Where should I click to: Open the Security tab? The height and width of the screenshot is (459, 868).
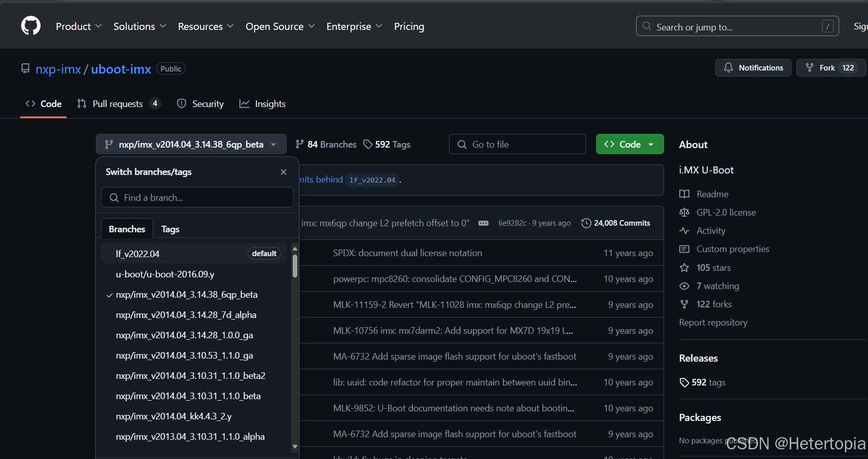click(x=200, y=103)
